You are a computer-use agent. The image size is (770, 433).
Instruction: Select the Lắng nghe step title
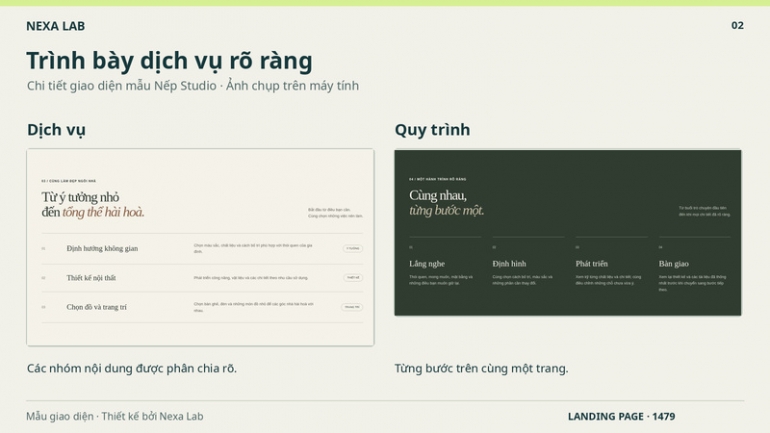tap(427, 264)
